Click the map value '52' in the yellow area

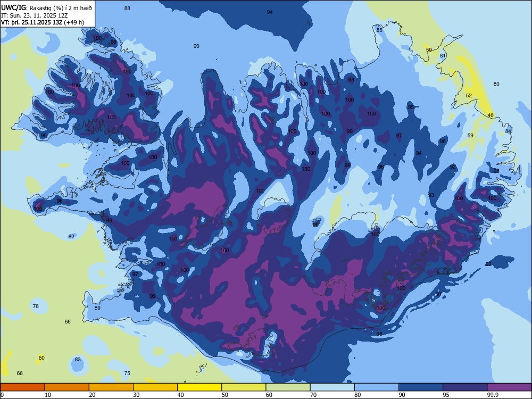pyautogui.click(x=469, y=95)
